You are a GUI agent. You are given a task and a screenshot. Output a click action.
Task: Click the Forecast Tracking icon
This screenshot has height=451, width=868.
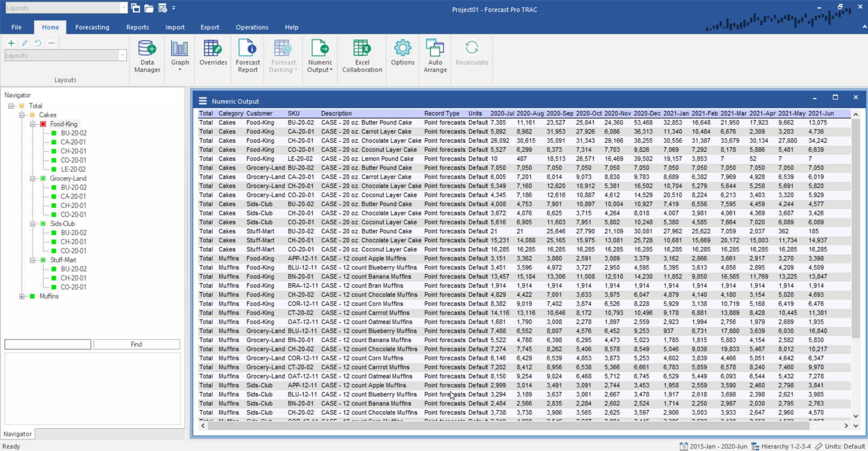(x=283, y=47)
